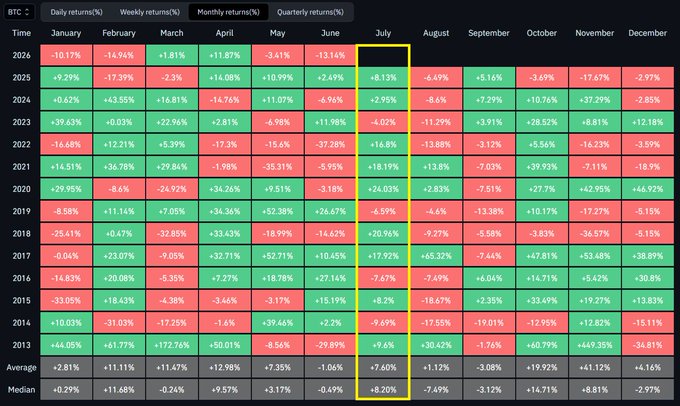This screenshot has height=406, width=680.
Task: Click the October column header
Action: (x=542, y=33)
